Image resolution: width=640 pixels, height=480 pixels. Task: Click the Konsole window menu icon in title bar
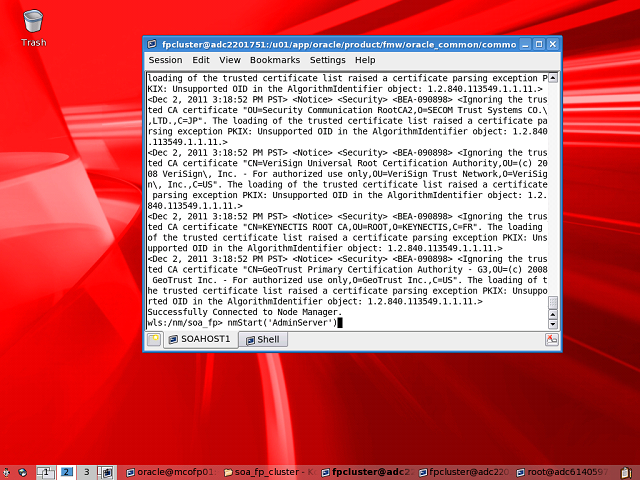(153, 45)
